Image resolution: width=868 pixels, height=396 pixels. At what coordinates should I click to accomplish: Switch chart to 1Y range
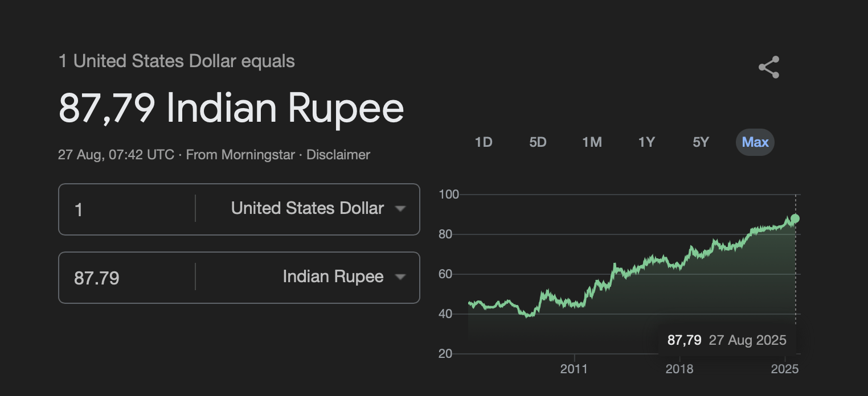(x=646, y=142)
